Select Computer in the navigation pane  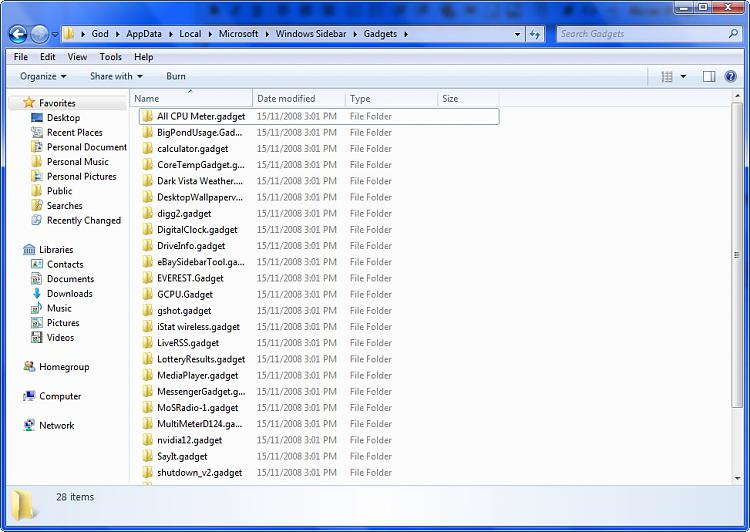click(x=60, y=396)
